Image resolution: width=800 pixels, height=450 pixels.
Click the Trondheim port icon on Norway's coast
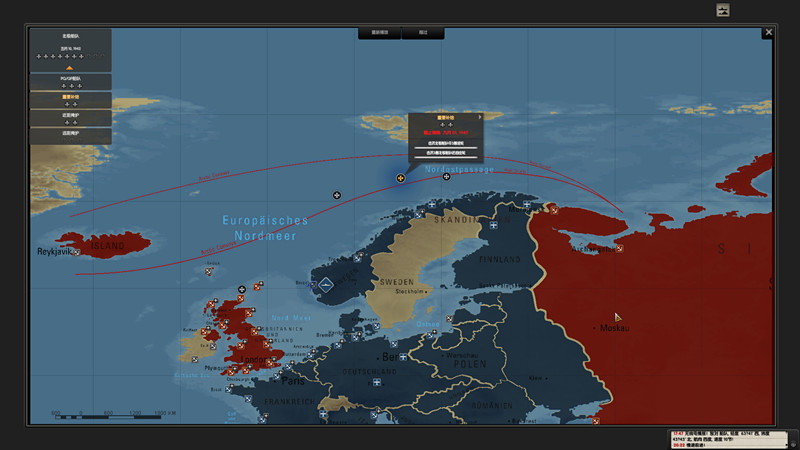[357, 258]
